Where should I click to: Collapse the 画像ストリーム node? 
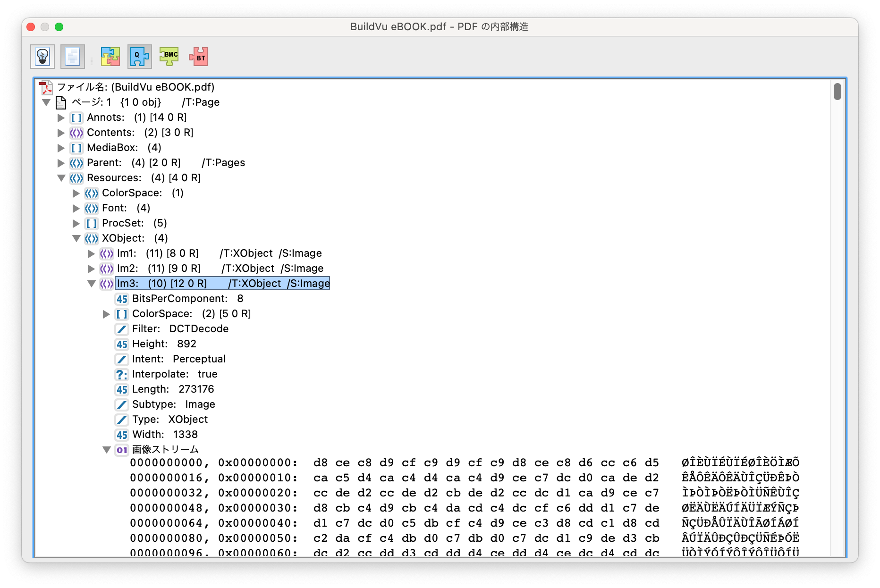107,450
